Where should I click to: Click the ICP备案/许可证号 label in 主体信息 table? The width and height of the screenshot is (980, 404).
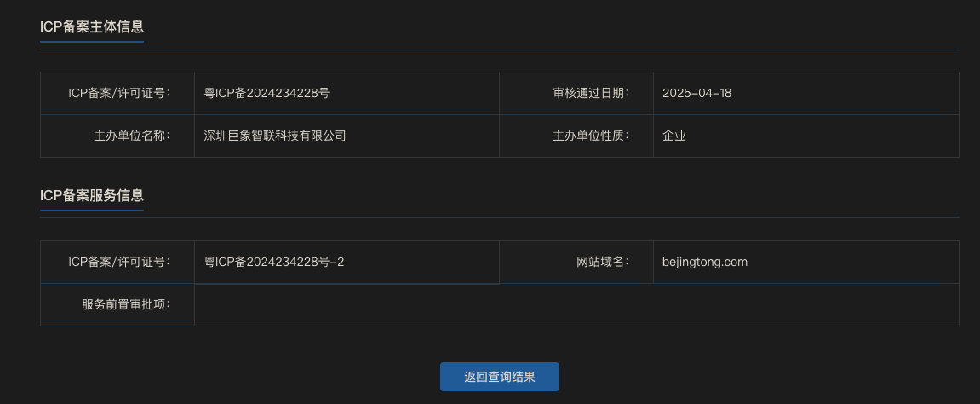tap(119, 93)
